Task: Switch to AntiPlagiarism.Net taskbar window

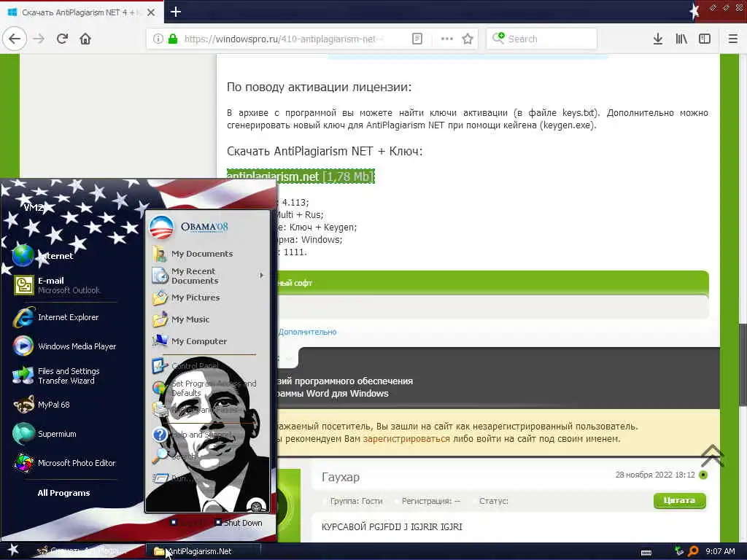Action: pos(203,551)
